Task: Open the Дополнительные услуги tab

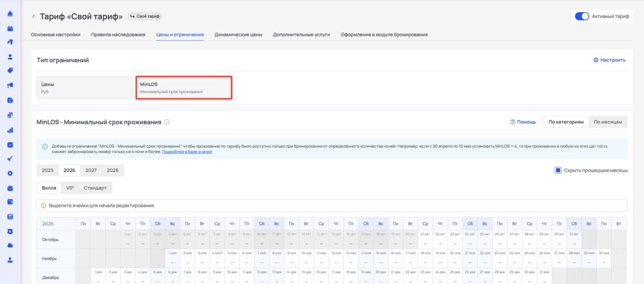Action: (301, 35)
